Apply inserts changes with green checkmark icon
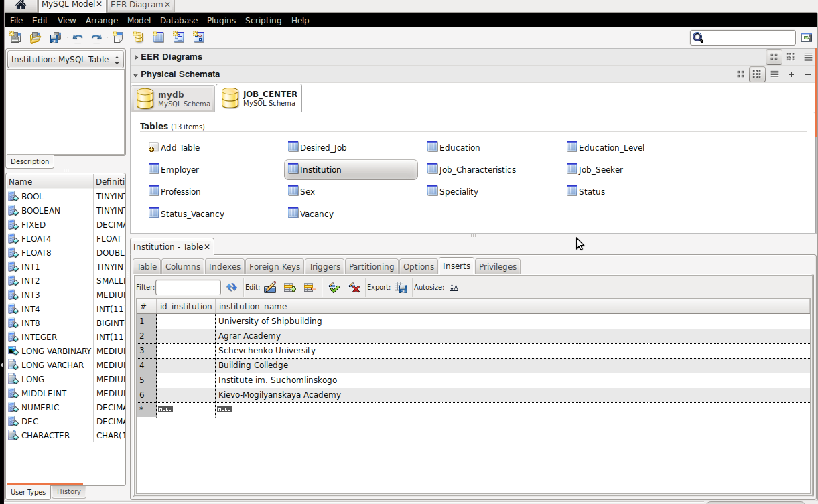818x504 pixels. coord(334,288)
